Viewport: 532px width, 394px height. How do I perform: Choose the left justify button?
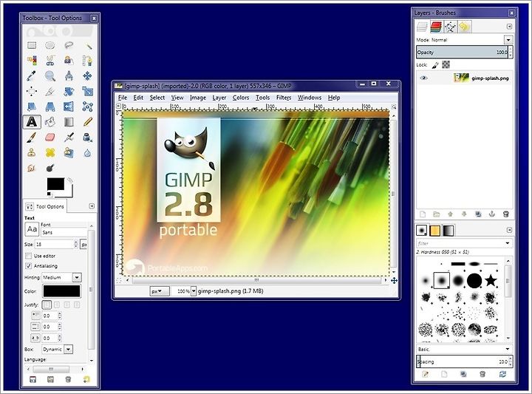click(x=47, y=305)
